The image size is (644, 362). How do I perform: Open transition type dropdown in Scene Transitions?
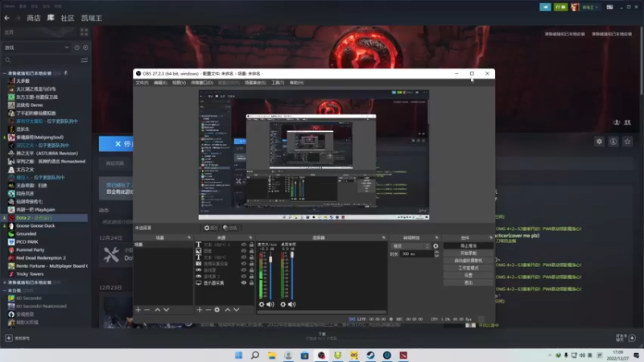click(x=411, y=246)
